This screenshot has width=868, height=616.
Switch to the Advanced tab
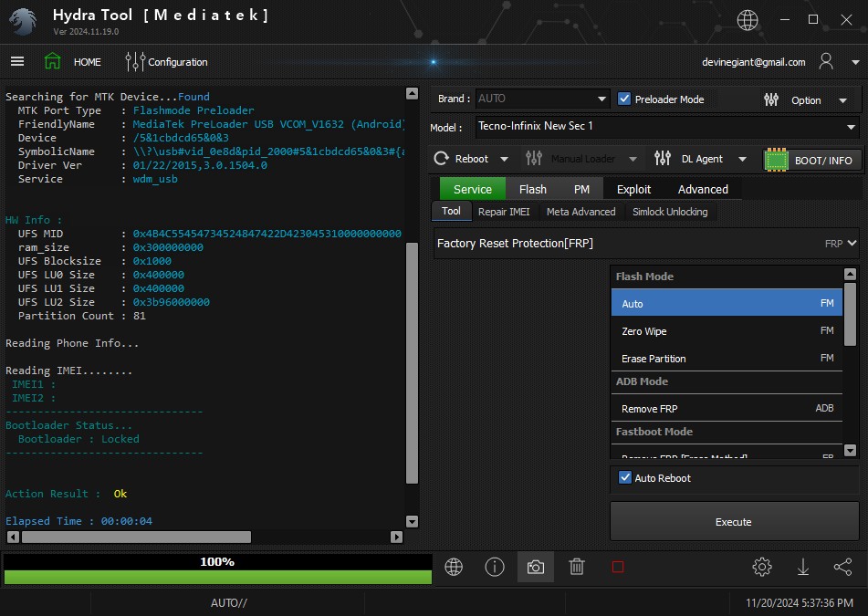click(703, 189)
